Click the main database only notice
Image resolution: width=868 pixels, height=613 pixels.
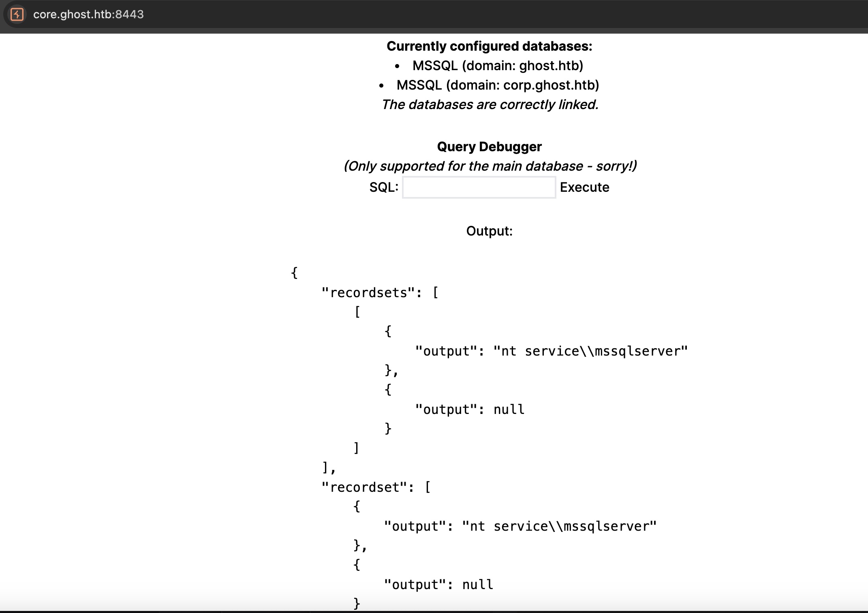pyautogui.click(x=490, y=166)
